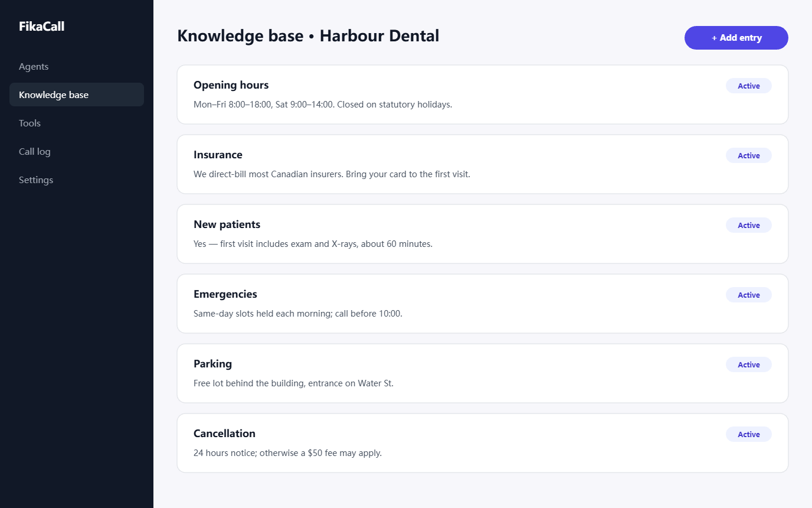This screenshot has width=812, height=508.
Task: Click the Add entry button
Action: (x=736, y=38)
